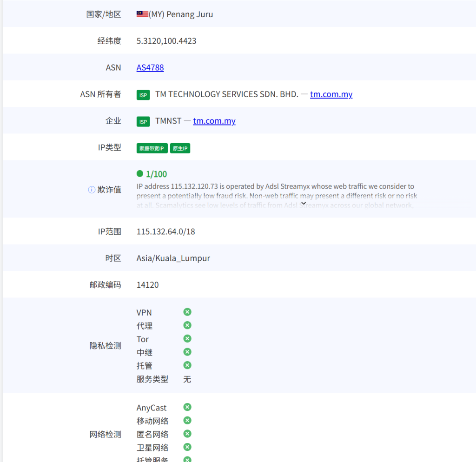The height and width of the screenshot is (462, 476).
Task: Click the 中继 detection status icon
Action: coord(187,352)
